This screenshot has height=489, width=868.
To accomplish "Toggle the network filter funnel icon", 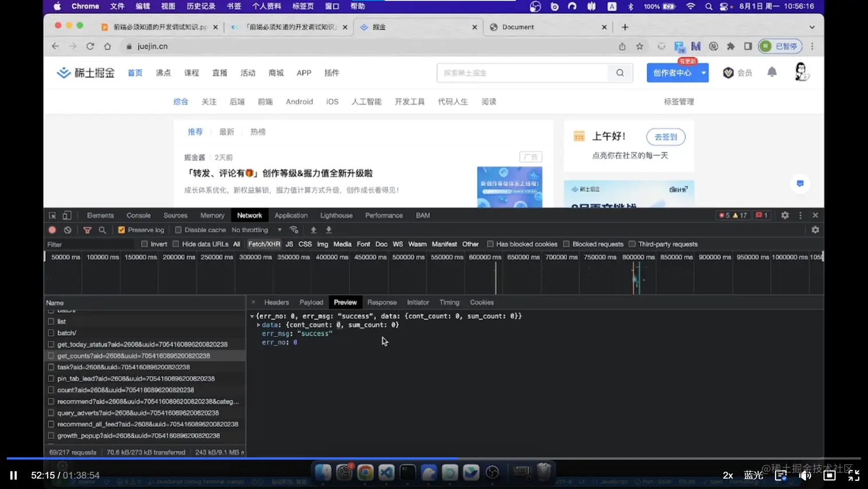I will tap(87, 230).
